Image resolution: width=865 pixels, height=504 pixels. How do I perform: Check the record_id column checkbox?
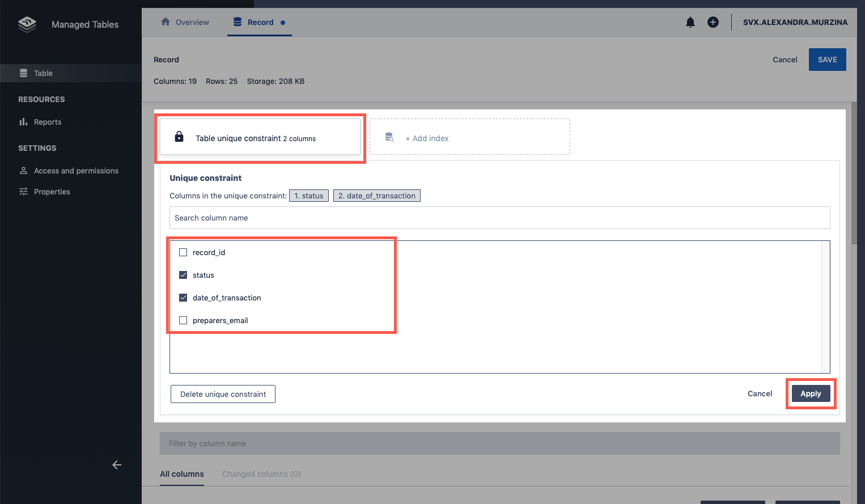tap(183, 252)
